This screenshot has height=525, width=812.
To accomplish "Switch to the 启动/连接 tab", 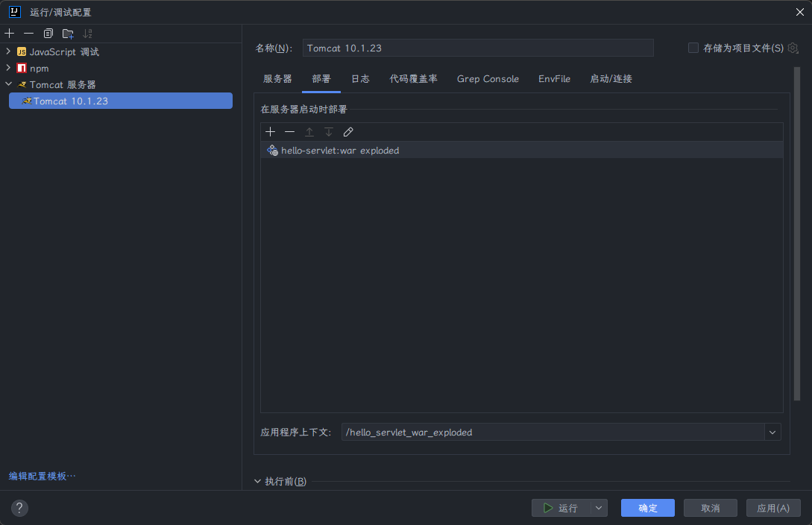I will 611,79.
